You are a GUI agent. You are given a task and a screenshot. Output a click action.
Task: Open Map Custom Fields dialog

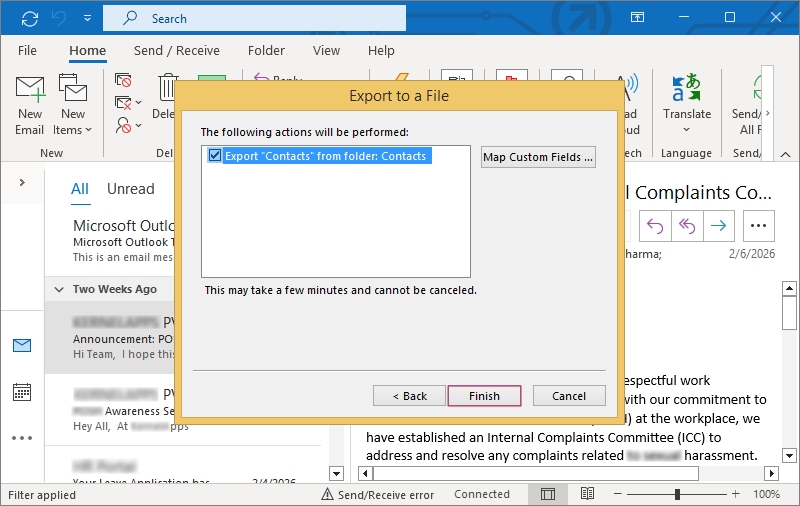[538, 157]
